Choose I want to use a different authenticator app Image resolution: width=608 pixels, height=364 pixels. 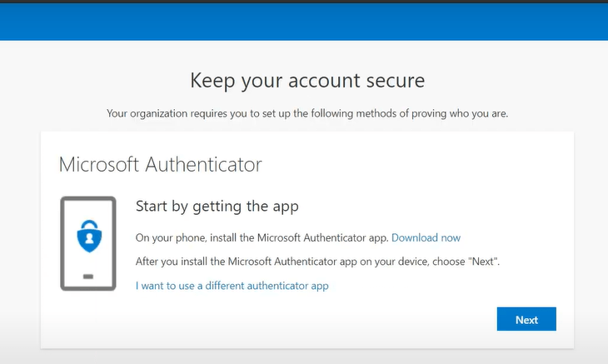[x=232, y=286]
